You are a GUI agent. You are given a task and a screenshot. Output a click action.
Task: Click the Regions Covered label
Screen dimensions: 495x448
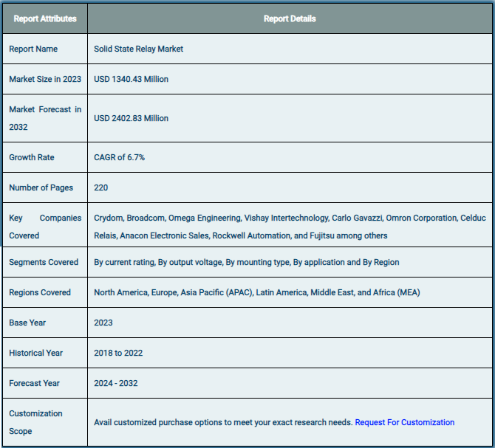pyautogui.click(x=40, y=292)
